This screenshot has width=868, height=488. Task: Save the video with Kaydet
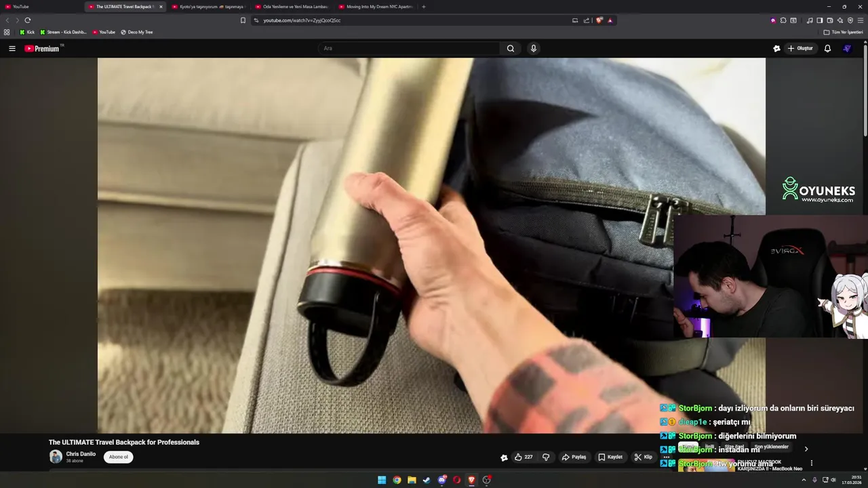[610, 457]
